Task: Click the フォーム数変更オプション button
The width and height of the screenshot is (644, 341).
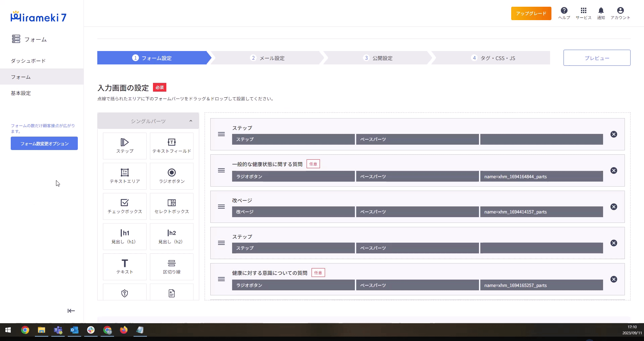Action: coord(44,143)
